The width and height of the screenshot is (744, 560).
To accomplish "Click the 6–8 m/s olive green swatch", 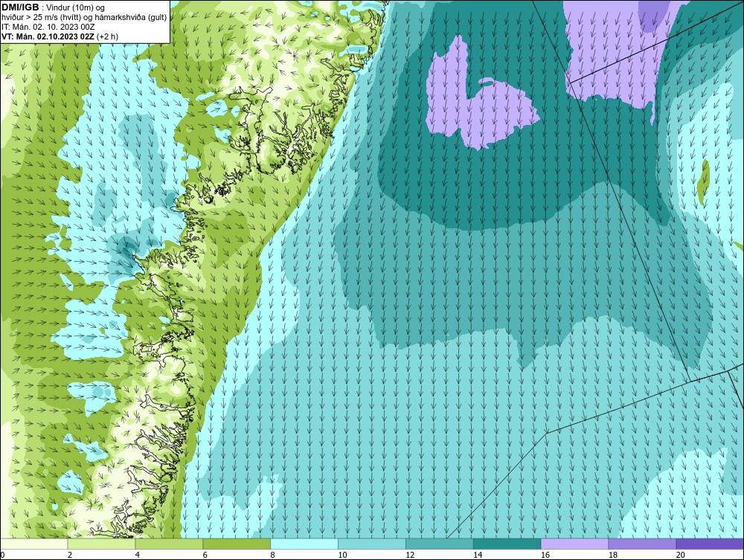I will click(x=237, y=544).
